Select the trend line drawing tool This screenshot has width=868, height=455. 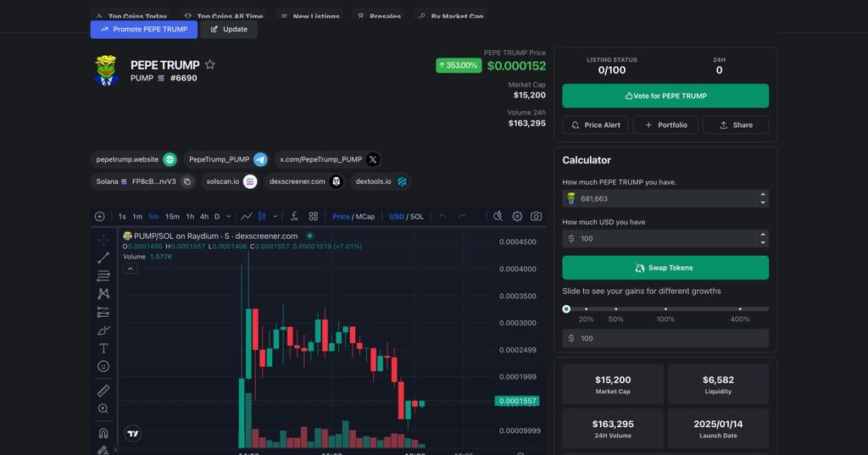click(x=103, y=258)
